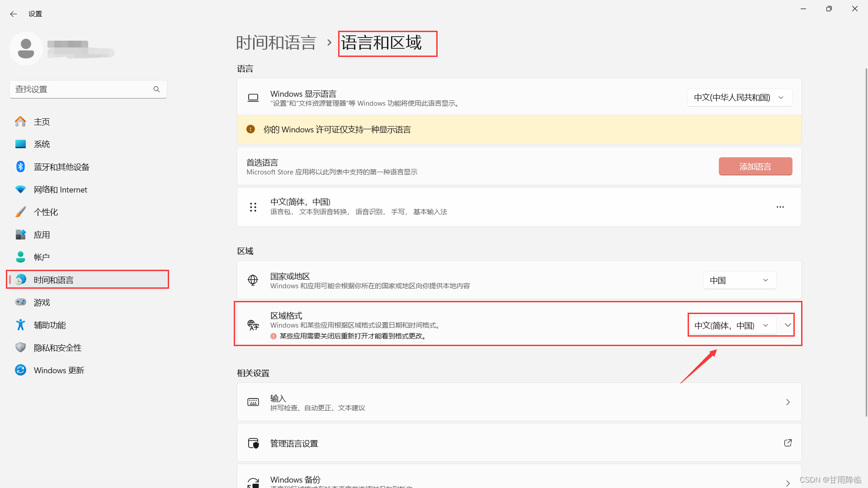The width and height of the screenshot is (868, 488).
Task: Open 管理语言设置 link row
Action: (x=519, y=443)
